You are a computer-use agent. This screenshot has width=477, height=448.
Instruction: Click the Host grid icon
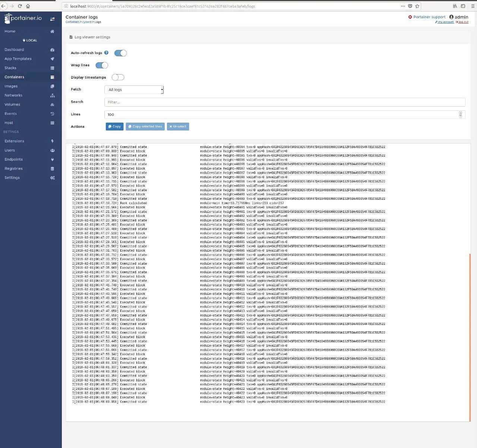[52, 123]
